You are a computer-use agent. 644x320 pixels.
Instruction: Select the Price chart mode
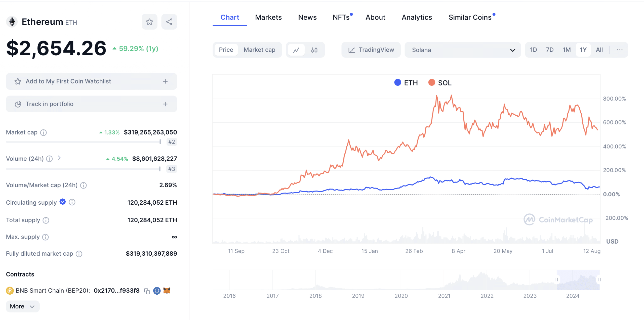(x=226, y=50)
